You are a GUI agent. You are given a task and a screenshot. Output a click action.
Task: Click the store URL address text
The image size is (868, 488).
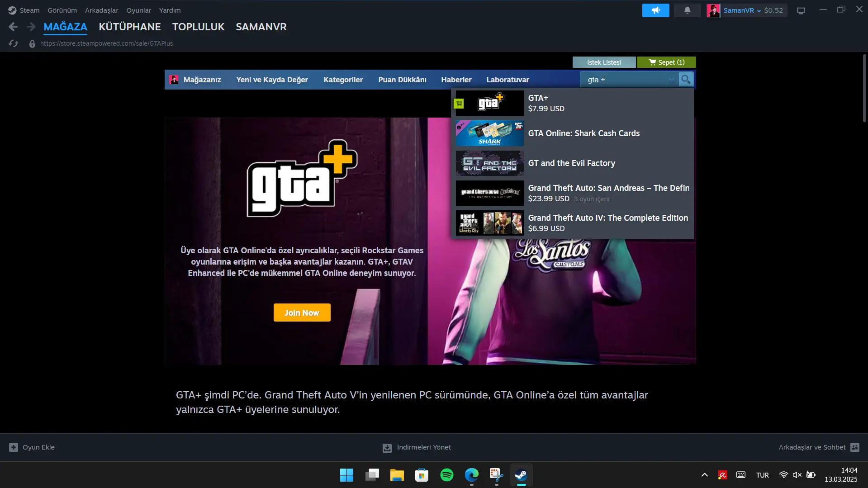(107, 43)
